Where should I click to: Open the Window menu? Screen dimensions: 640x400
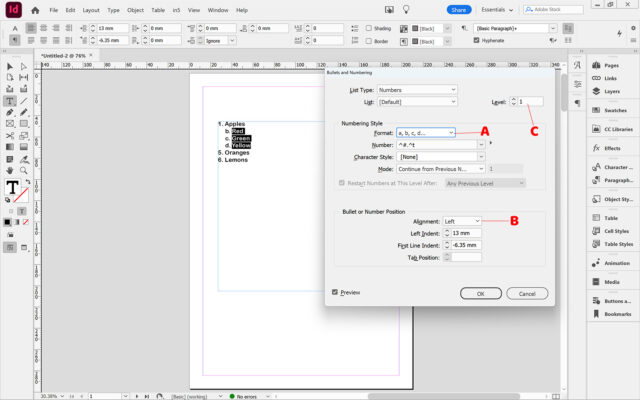(x=218, y=9)
